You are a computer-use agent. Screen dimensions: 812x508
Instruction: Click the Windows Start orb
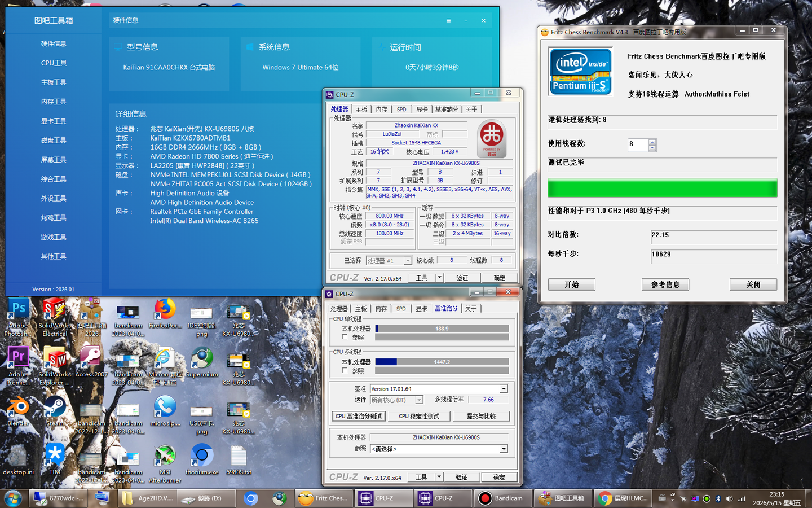(x=12, y=498)
